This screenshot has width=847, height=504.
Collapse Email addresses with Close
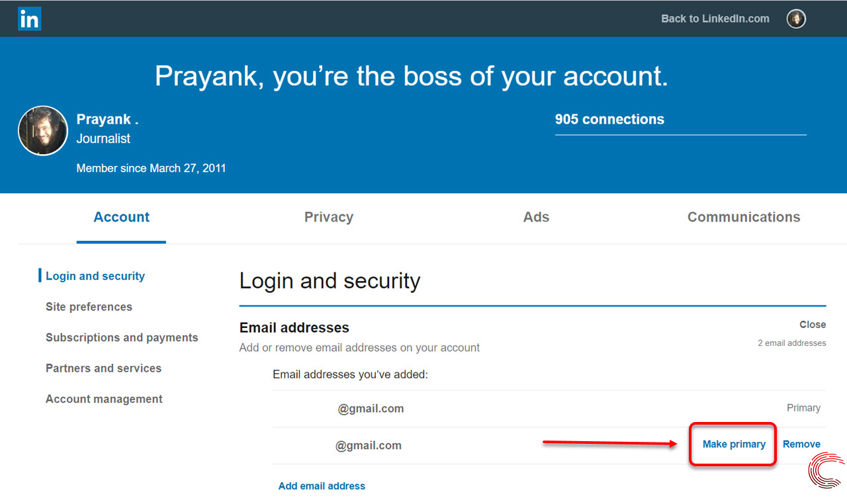pyautogui.click(x=813, y=325)
